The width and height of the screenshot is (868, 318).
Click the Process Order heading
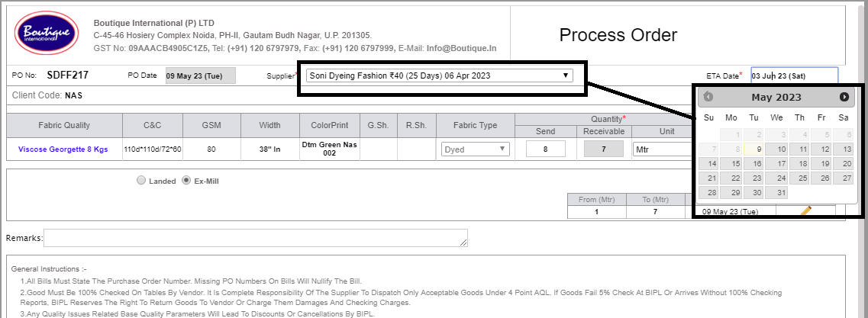pos(618,35)
